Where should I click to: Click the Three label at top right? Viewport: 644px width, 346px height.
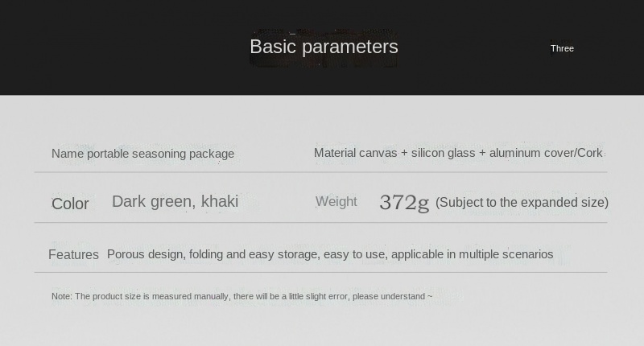click(562, 48)
